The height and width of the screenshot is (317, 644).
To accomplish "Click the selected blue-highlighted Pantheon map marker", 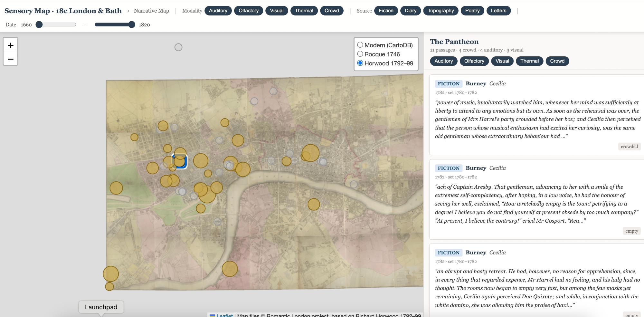I will pyautogui.click(x=180, y=162).
